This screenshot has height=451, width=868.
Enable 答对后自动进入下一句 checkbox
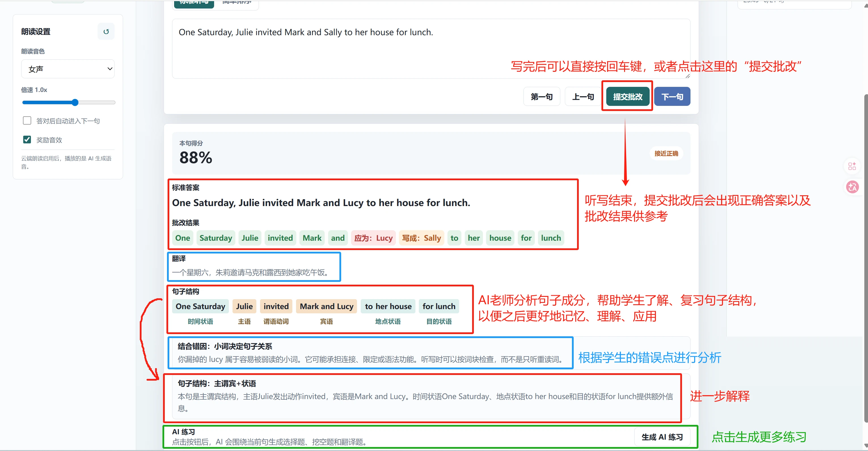click(x=27, y=120)
